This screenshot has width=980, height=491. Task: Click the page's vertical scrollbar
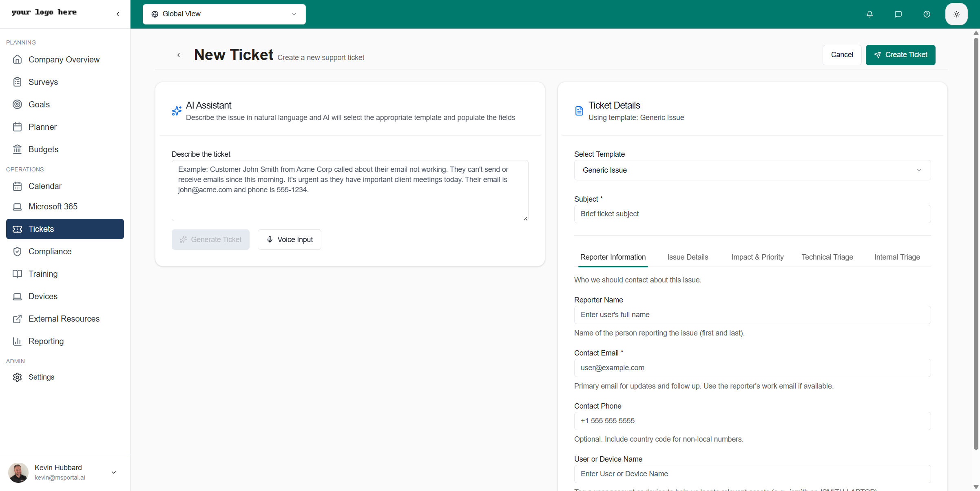pos(976,245)
